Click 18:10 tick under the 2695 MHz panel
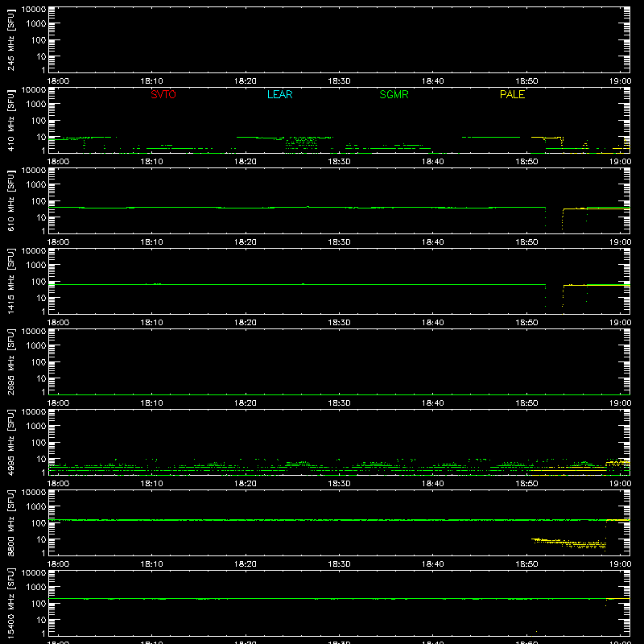644x644 pixels. click(151, 403)
